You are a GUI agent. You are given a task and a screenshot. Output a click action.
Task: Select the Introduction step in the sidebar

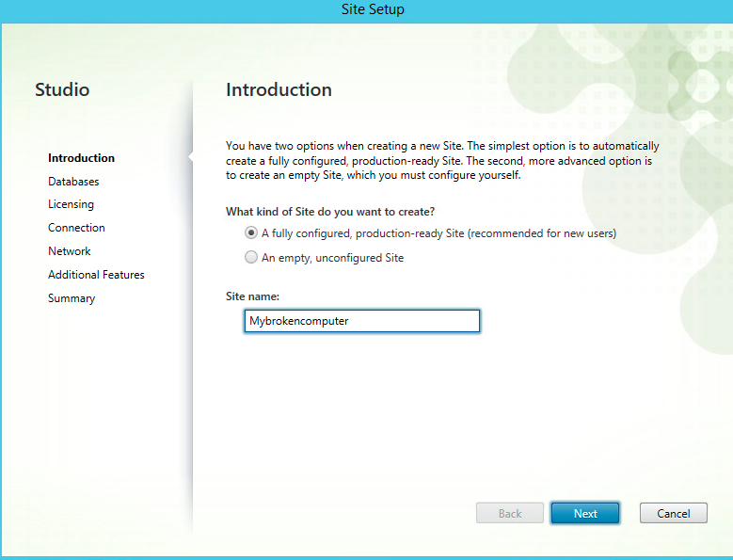pos(81,158)
